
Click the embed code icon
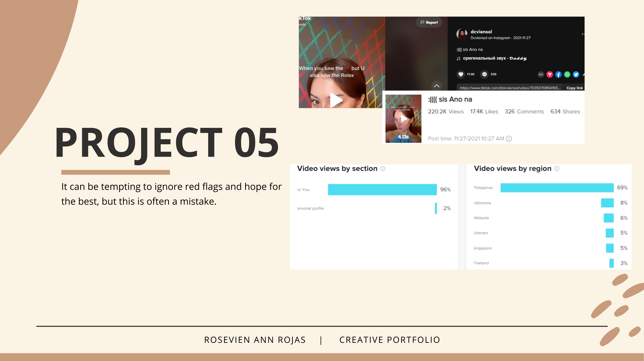click(x=541, y=74)
